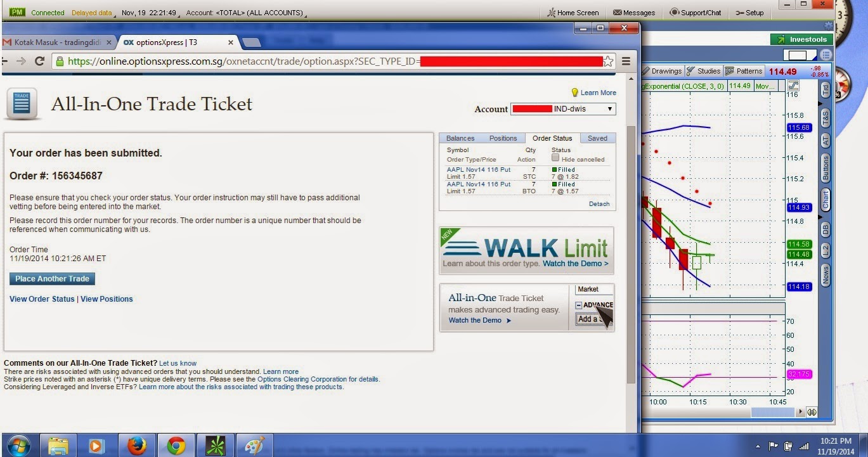Viewport: 868px width, 457px height.
Task: Click the browser vertical scrollbar
Action: pos(630,254)
